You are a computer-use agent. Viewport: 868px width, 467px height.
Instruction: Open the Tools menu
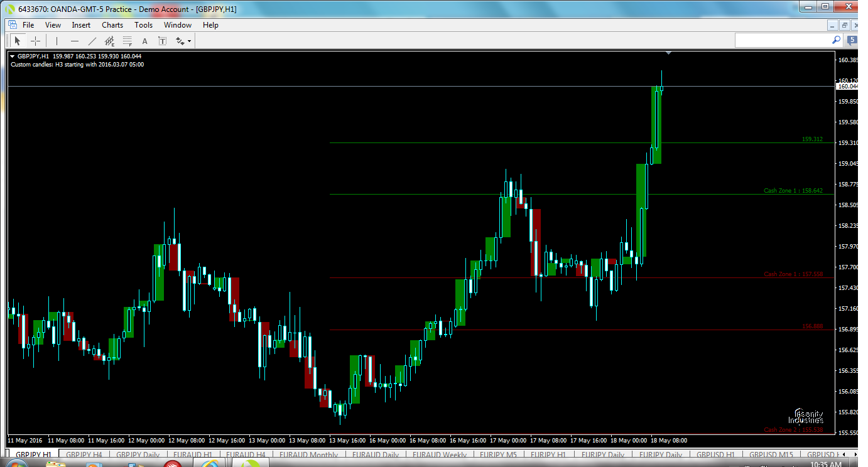pyautogui.click(x=143, y=25)
